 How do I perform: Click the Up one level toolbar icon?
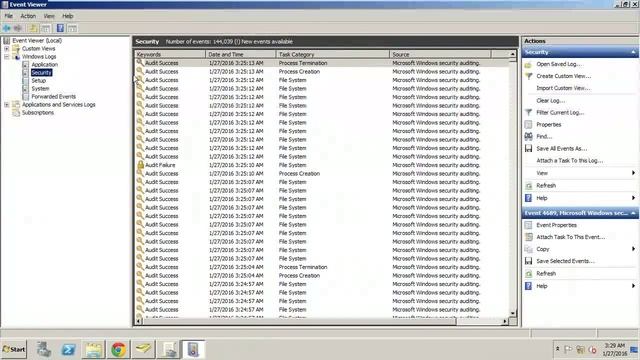33,28
